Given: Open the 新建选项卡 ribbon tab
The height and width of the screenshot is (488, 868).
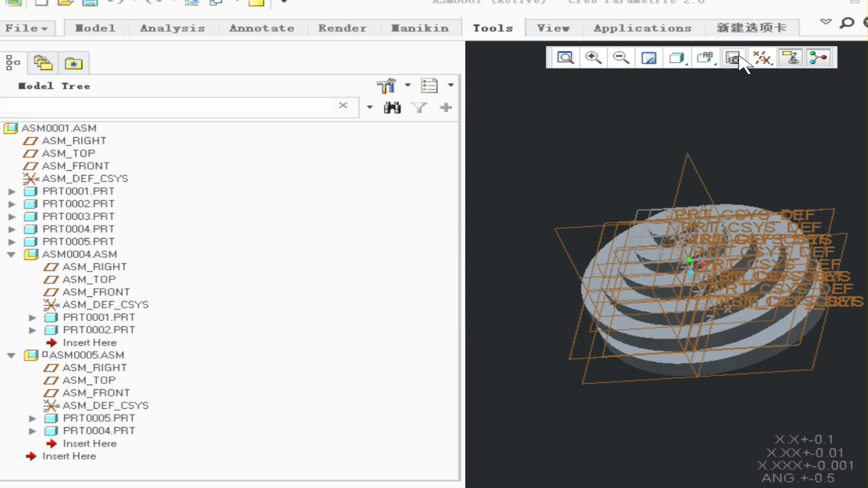Looking at the screenshot, I should (751, 28).
